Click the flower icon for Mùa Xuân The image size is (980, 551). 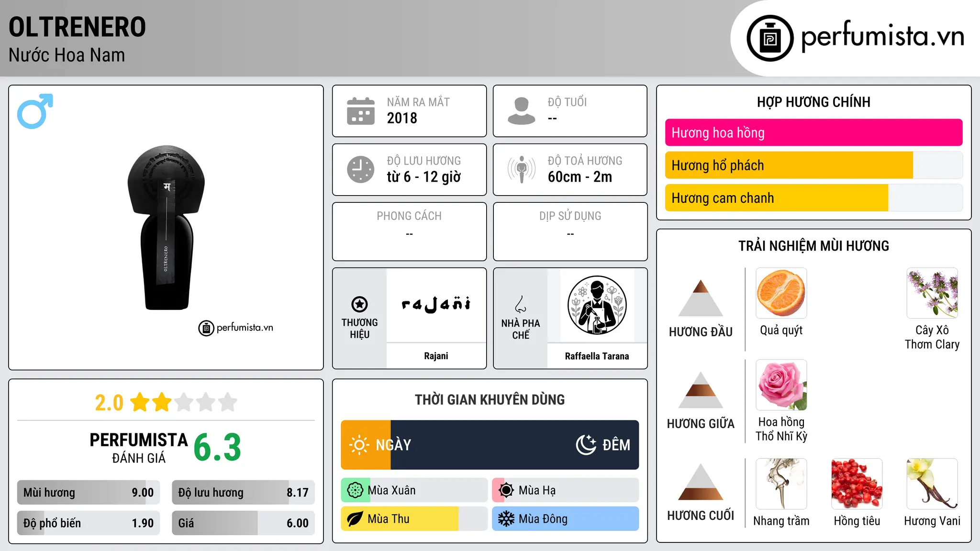click(x=355, y=490)
